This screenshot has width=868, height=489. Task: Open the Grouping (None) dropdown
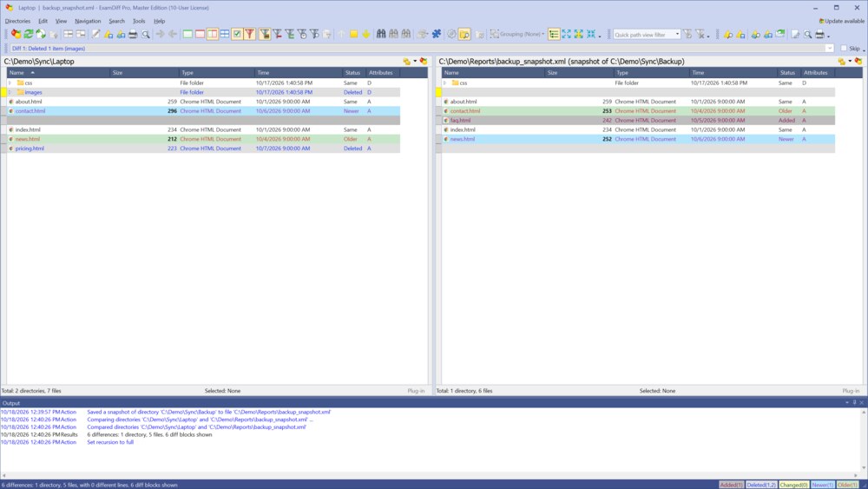click(517, 35)
